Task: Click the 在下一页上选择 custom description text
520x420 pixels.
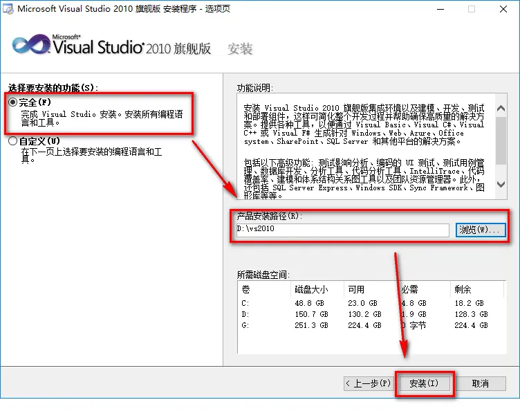Action: tap(91, 155)
